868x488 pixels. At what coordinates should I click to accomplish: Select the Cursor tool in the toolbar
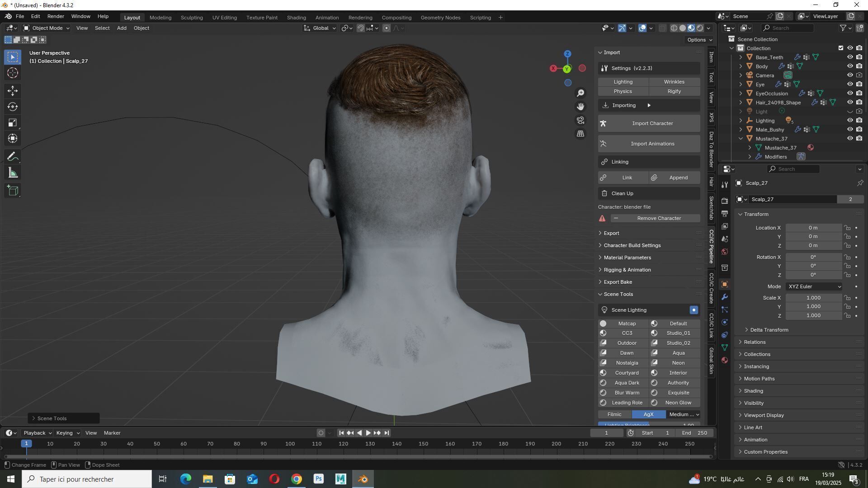pos(13,73)
